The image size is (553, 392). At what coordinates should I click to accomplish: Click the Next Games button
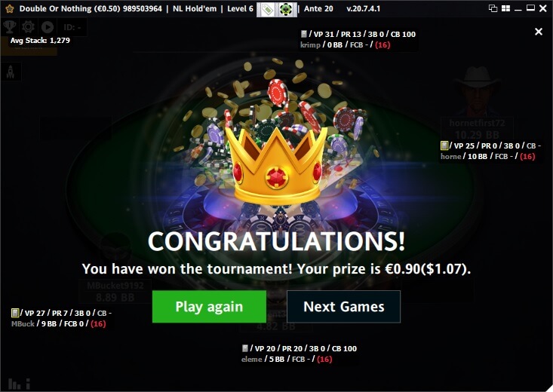pos(344,306)
